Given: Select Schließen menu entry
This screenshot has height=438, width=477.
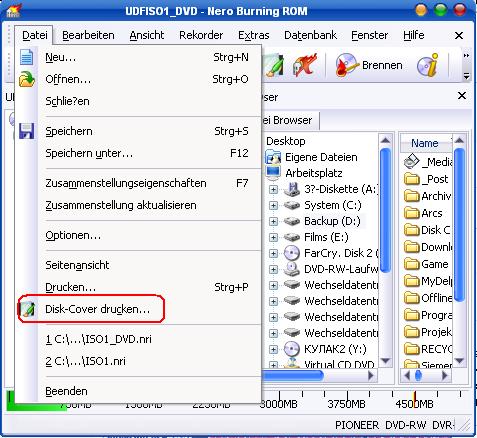Looking at the screenshot, I should [138, 101].
